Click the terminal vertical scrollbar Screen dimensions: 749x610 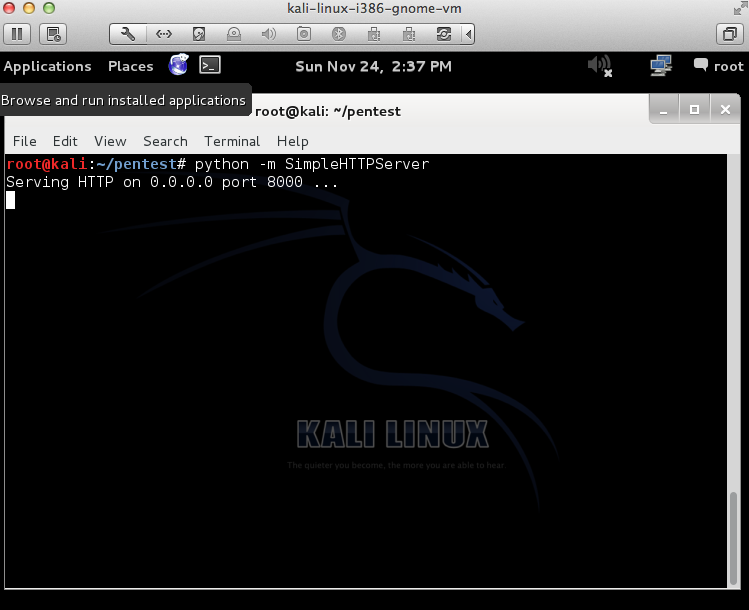coord(734,538)
